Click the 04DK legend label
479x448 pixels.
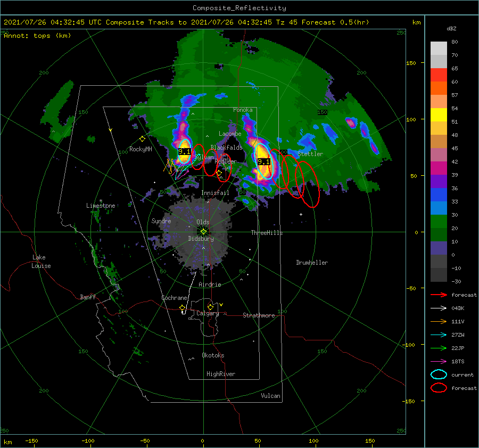point(458,308)
